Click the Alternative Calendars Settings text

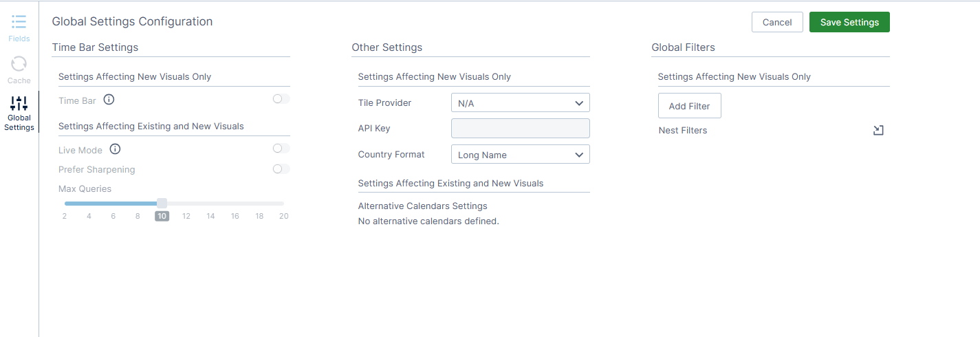(x=422, y=206)
